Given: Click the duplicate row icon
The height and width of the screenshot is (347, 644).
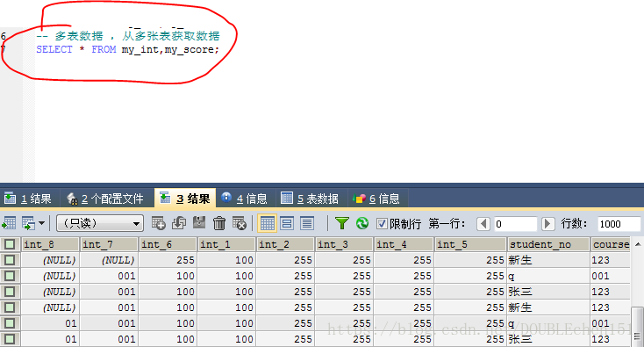Looking at the screenshot, I should pos(179,223).
